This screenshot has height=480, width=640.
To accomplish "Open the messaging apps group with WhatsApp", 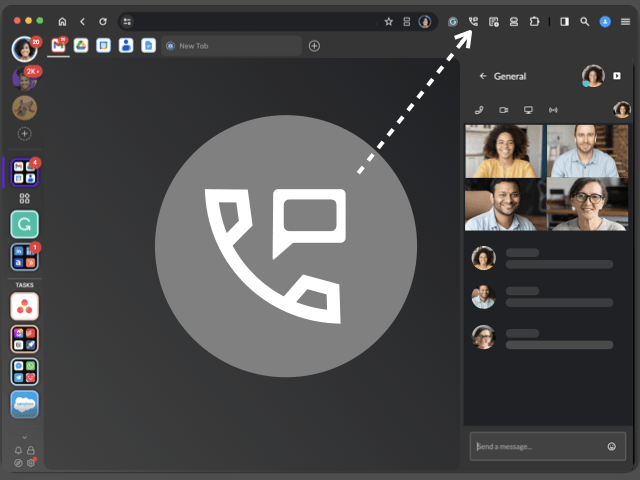I will tap(24, 371).
